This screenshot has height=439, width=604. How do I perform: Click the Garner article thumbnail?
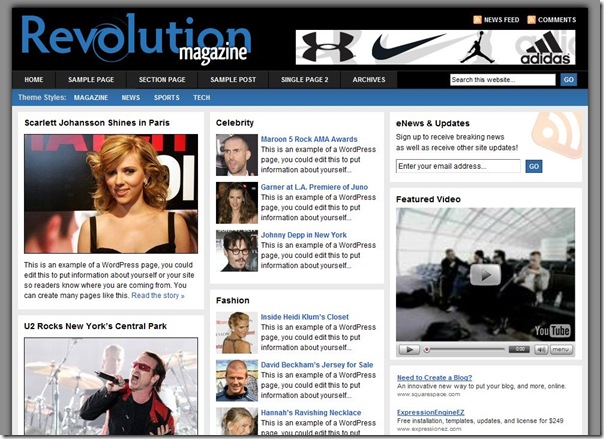[x=237, y=203]
